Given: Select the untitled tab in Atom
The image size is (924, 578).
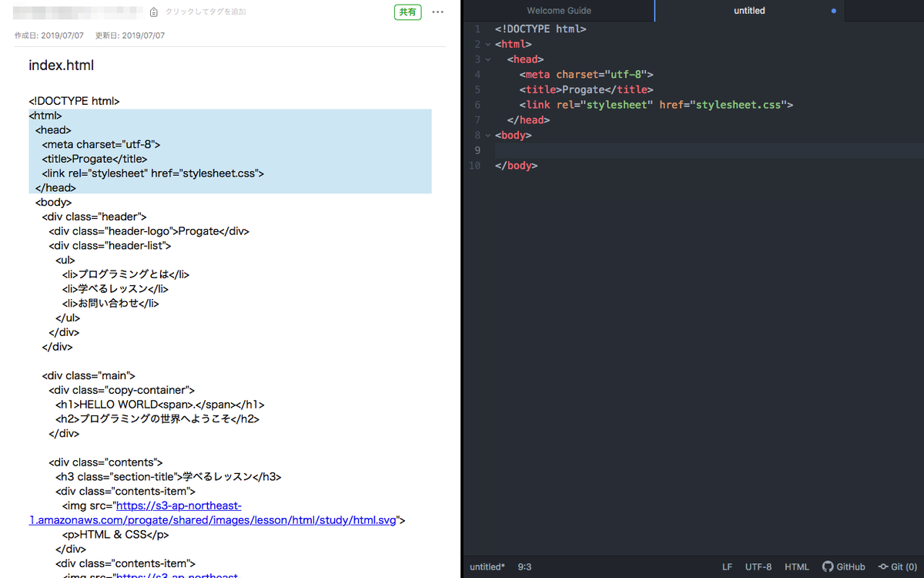Looking at the screenshot, I should click(x=749, y=11).
